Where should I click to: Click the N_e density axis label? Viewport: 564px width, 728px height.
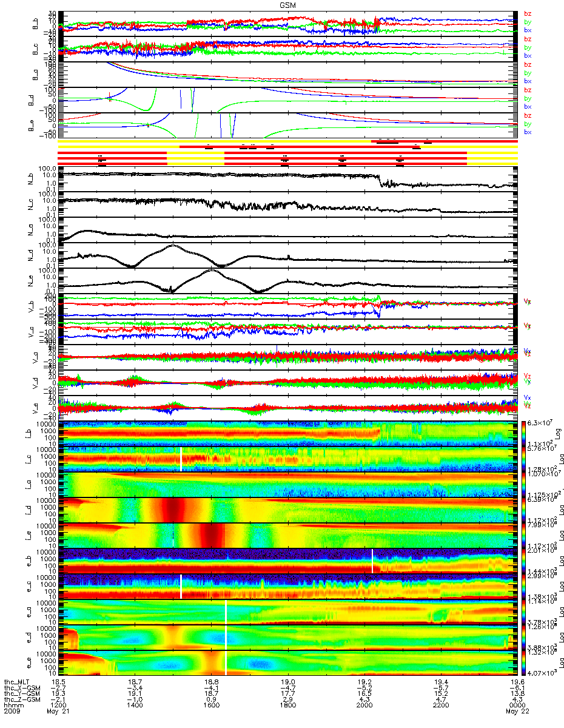29,280
